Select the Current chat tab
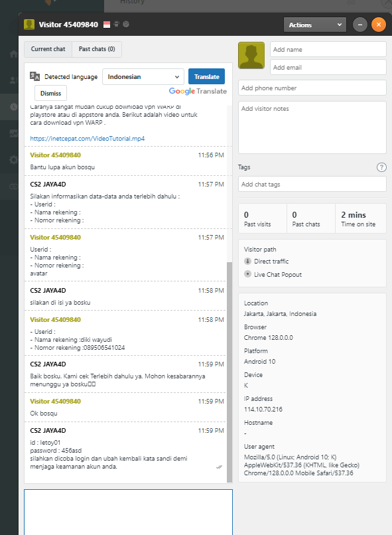392x535 pixels. pos(48,49)
